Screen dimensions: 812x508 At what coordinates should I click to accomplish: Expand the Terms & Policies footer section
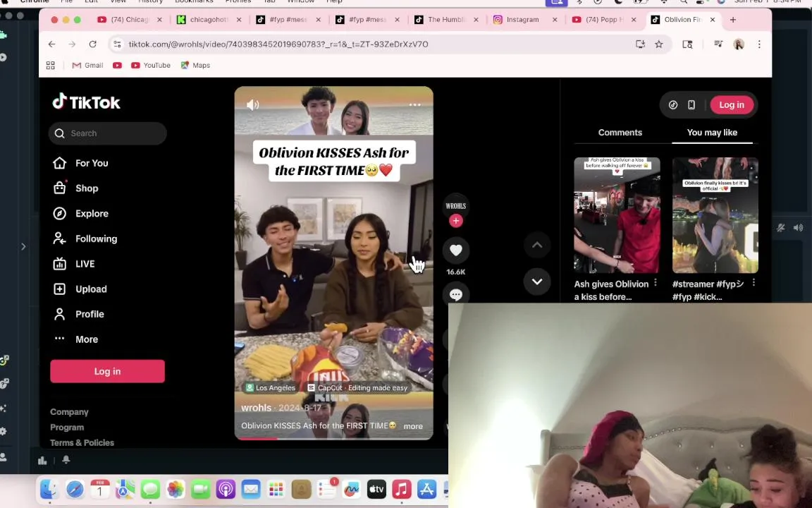click(82, 442)
